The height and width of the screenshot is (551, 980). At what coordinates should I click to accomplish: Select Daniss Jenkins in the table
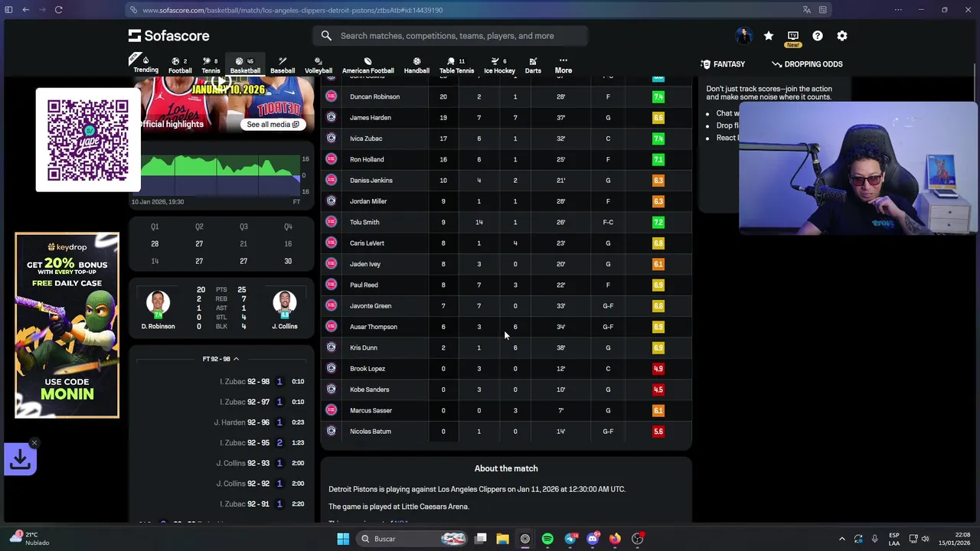[x=506, y=181]
